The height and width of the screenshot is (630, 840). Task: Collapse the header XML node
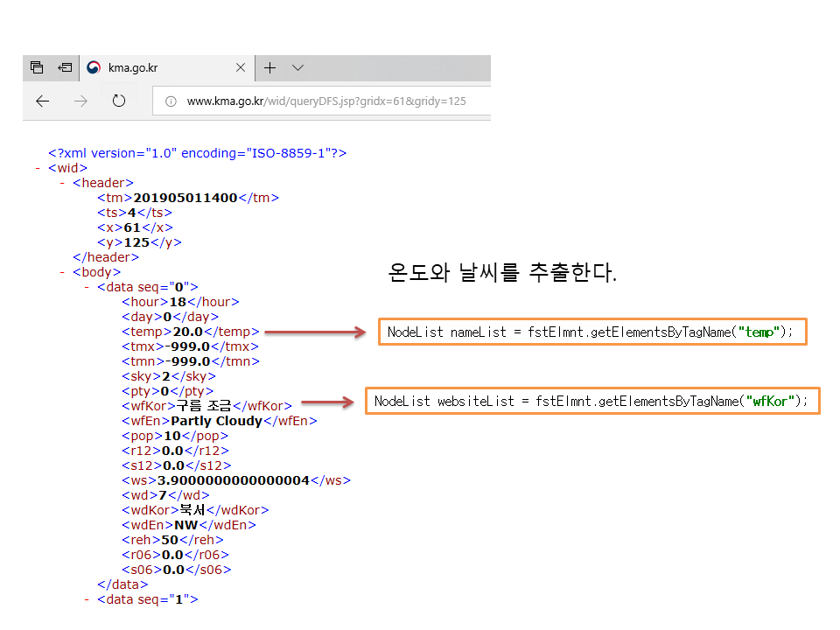point(62,183)
